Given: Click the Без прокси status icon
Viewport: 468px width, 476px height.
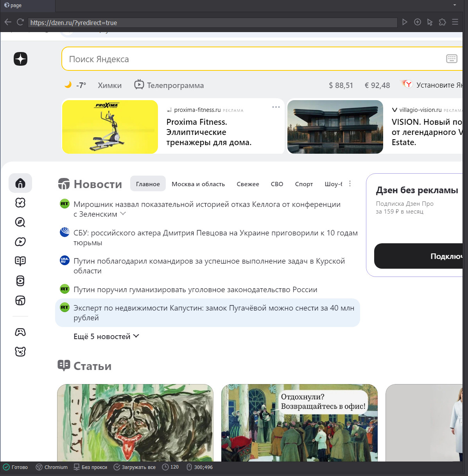Looking at the screenshot, I should pyautogui.click(x=77, y=467).
